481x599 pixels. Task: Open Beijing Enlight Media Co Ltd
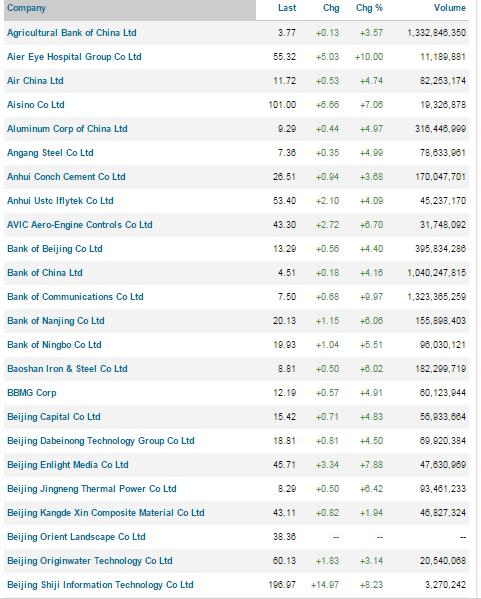(x=68, y=465)
